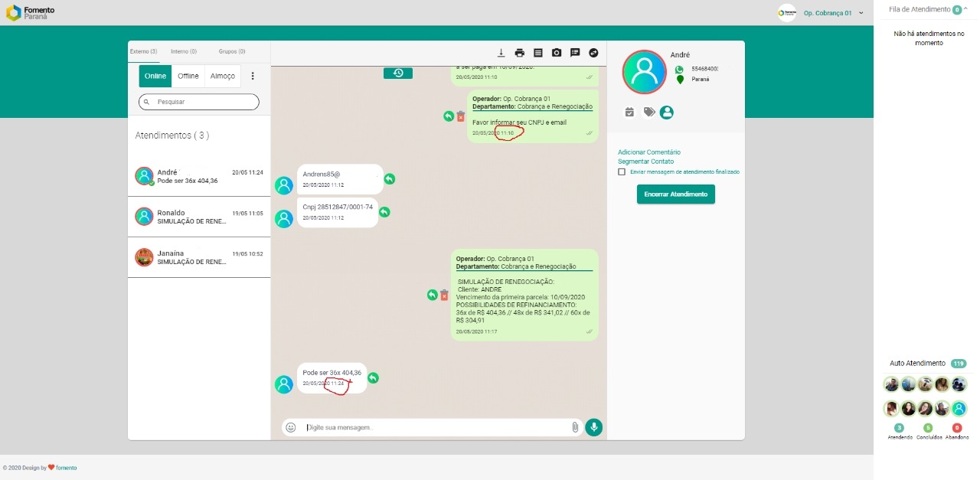Viewport: 980px width, 480px height.
Task: Reply to the 'Pode ser 36x 404,36' message
Action: click(373, 377)
